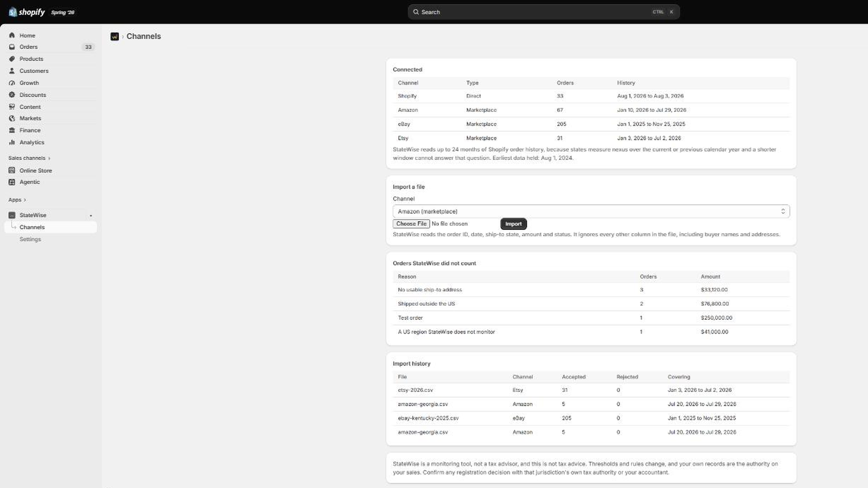Viewport: 868px width, 488px height.
Task: Click the CTRL K shortcut hint in search
Action: (663, 12)
